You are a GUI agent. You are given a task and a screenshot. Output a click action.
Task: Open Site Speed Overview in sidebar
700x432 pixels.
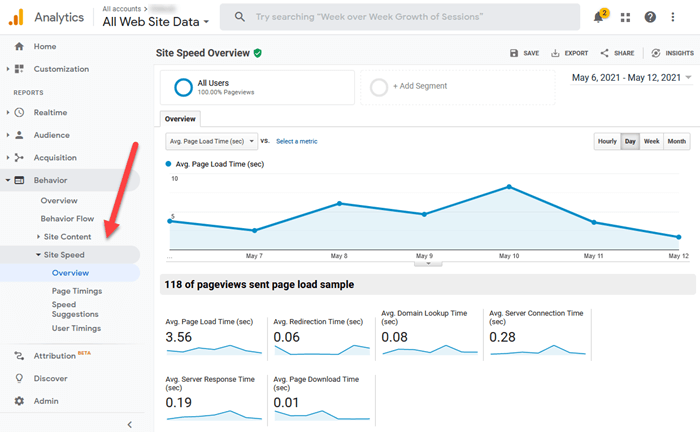pyautogui.click(x=70, y=273)
